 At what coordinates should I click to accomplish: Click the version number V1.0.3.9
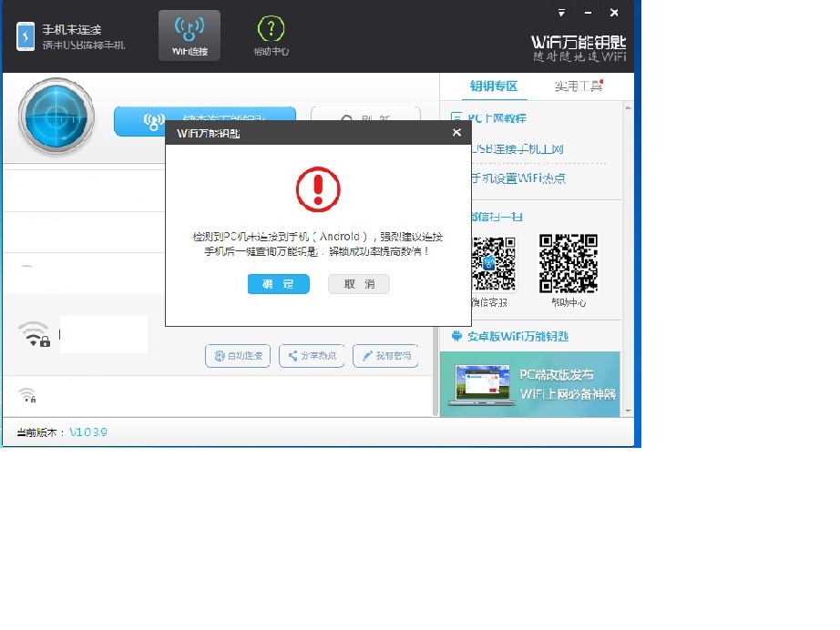click(x=88, y=432)
